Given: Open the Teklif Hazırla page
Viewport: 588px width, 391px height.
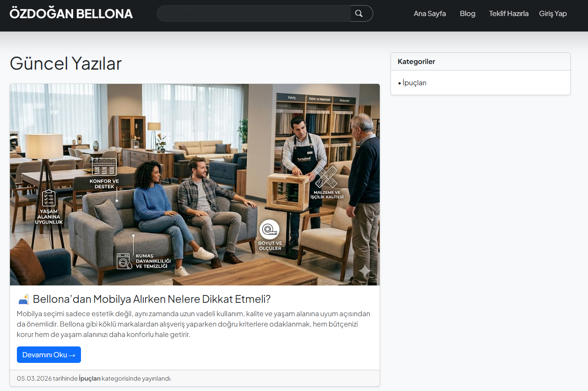Looking at the screenshot, I should 508,13.
